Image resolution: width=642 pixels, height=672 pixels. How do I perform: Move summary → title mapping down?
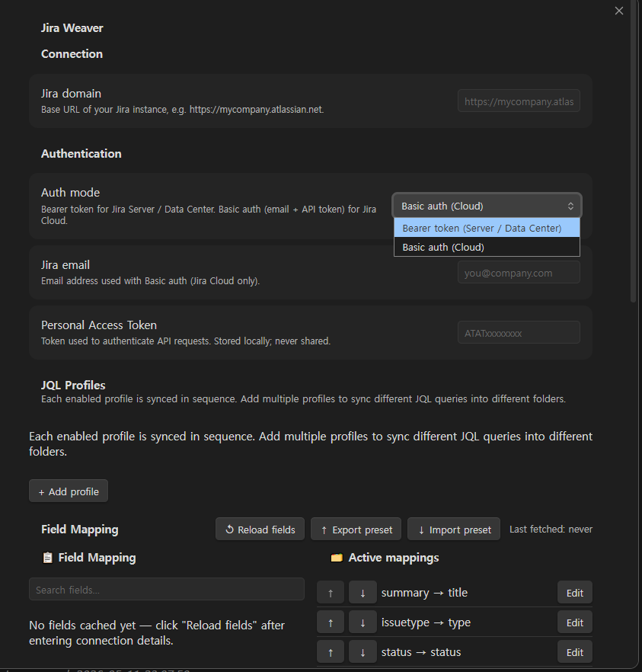pyautogui.click(x=363, y=593)
